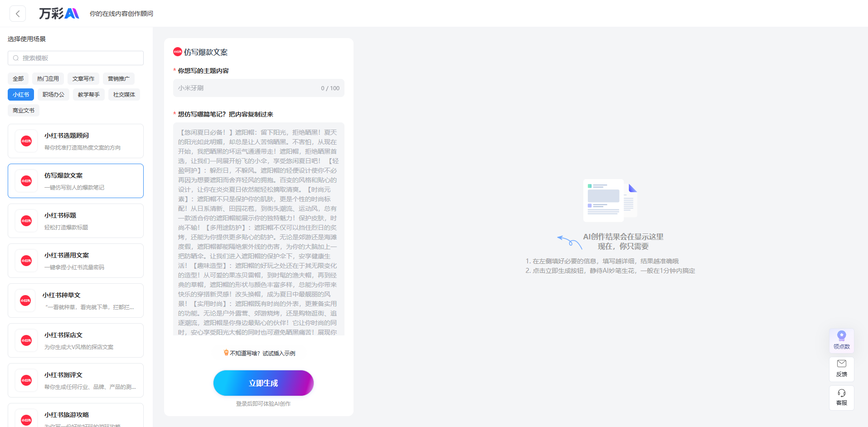Click the 小红书探店文 red icon
Image resolution: width=868 pixels, height=427 pixels.
coord(26,340)
